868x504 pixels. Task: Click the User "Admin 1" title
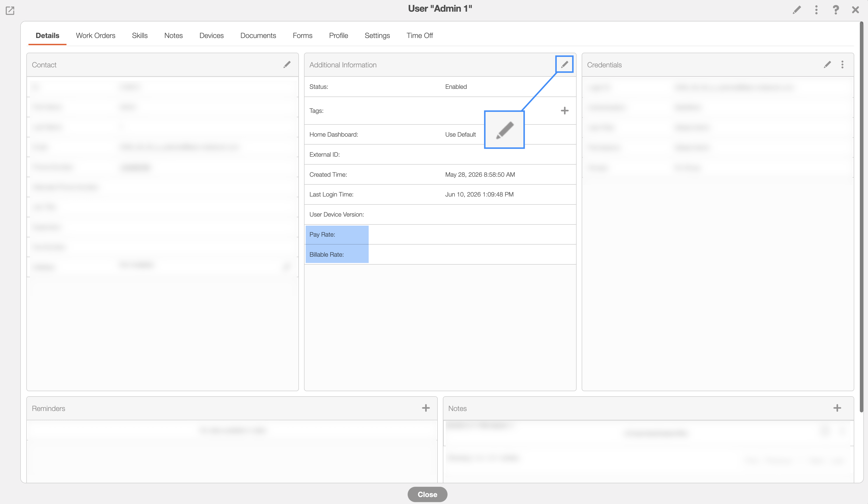tap(440, 9)
